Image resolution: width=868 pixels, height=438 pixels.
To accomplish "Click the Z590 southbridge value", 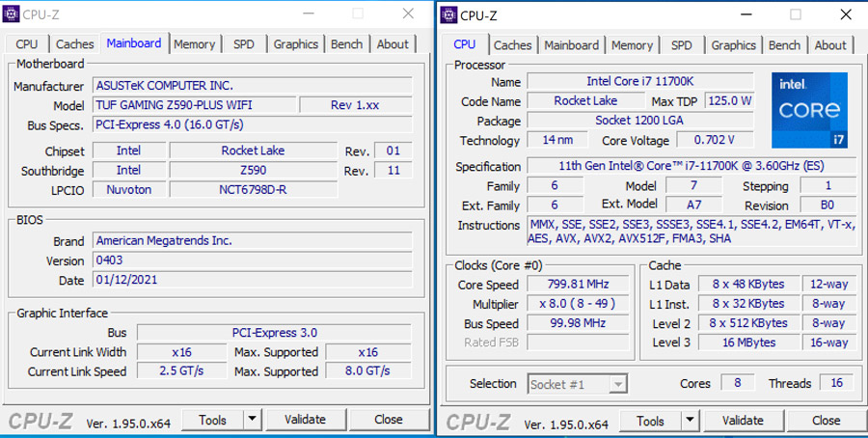I will click(253, 171).
